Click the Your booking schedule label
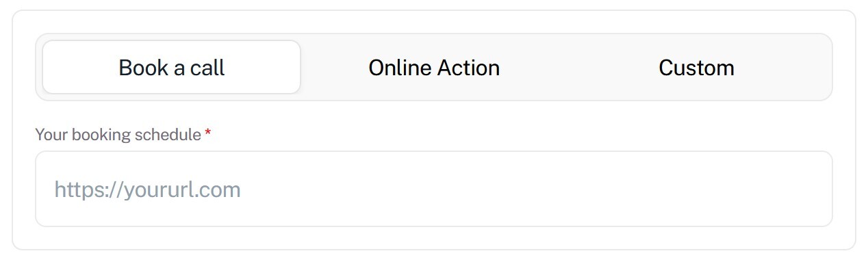The width and height of the screenshot is (868, 262). pyautogui.click(x=118, y=134)
